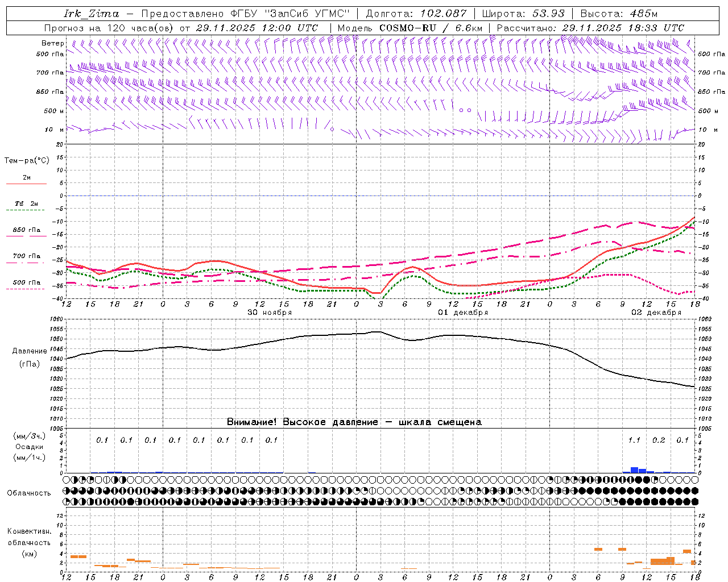The height and width of the screenshot is (582, 728).
Task: Click the Облачность cloud cover label
Action: (x=29, y=493)
